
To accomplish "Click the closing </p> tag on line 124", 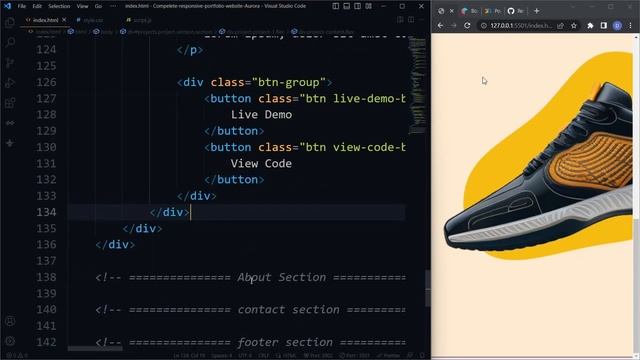I will 190,50.
